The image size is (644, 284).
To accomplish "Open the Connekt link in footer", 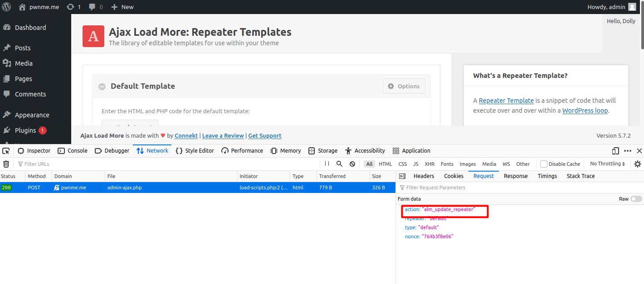I will point(186,135).
